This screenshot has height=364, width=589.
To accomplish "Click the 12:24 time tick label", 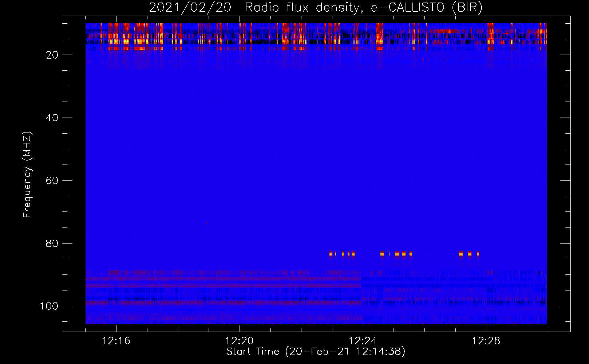I will click(x=363, y=341).
